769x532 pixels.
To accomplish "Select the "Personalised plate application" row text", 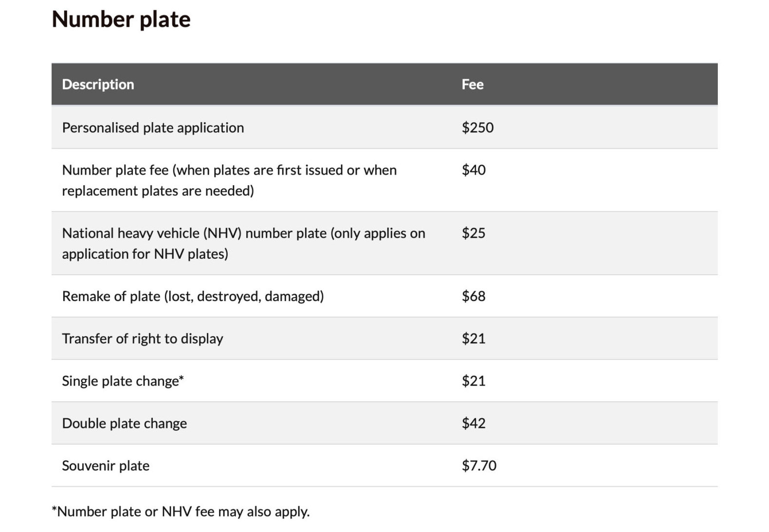I will click(x=153, y=127).
